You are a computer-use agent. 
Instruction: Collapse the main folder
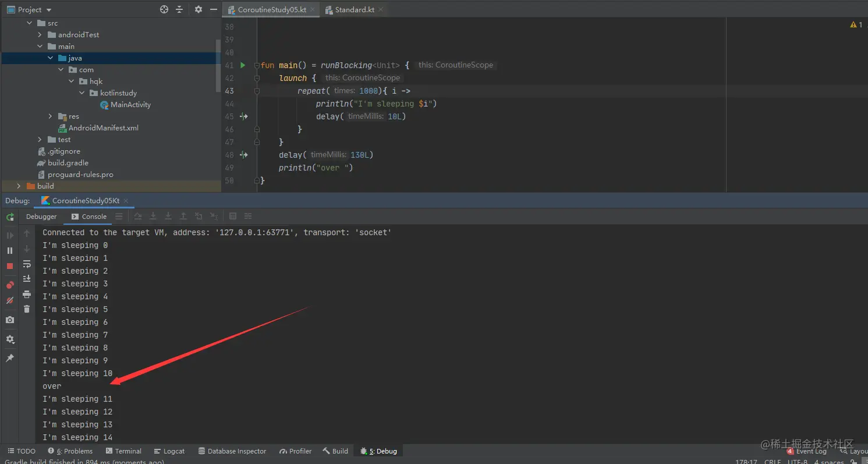(40, 47)
